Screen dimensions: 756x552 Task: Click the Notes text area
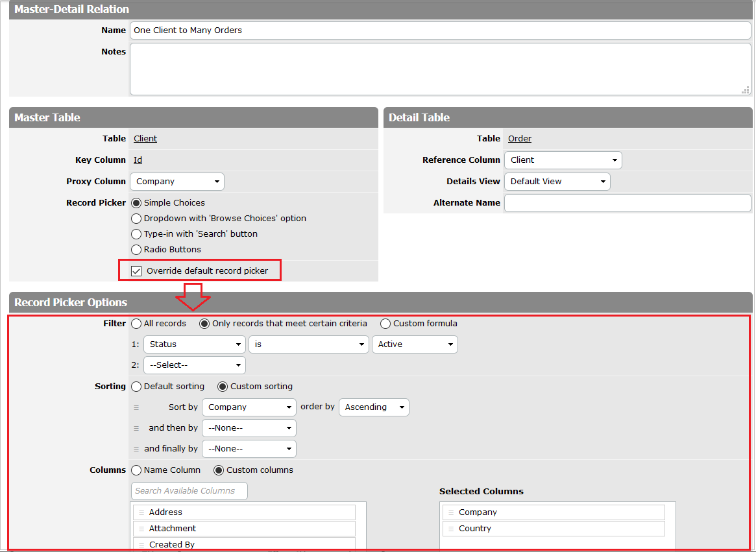tap(441, 69)
